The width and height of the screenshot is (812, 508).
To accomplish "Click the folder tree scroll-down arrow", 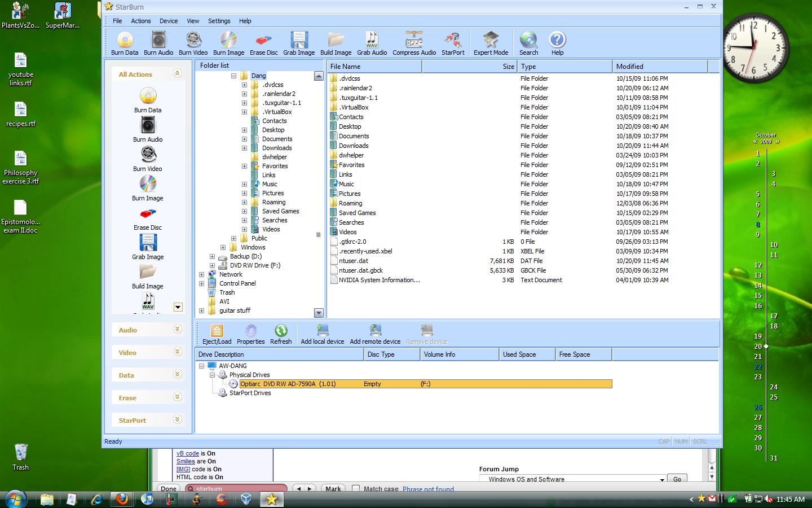I will coord(319,313).
